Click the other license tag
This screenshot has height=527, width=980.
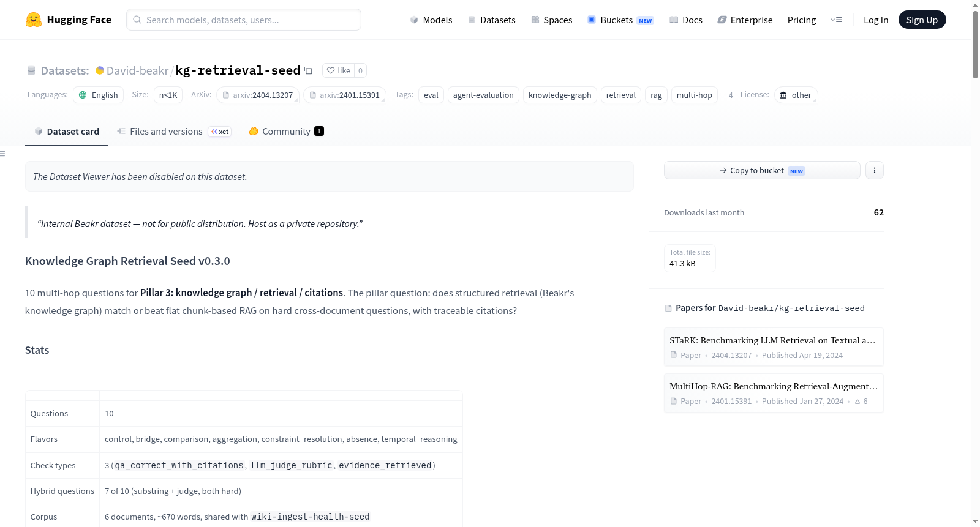click(796, 95)
